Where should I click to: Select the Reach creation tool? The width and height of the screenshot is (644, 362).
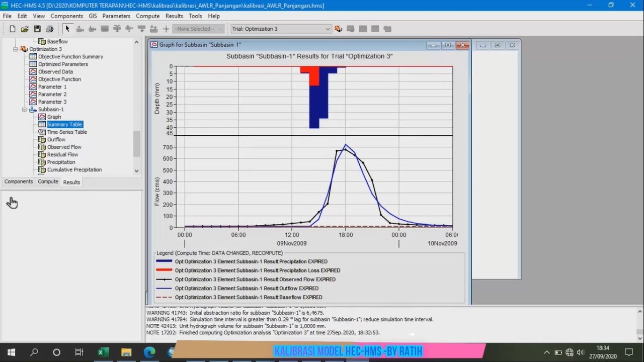click(92, 29)
